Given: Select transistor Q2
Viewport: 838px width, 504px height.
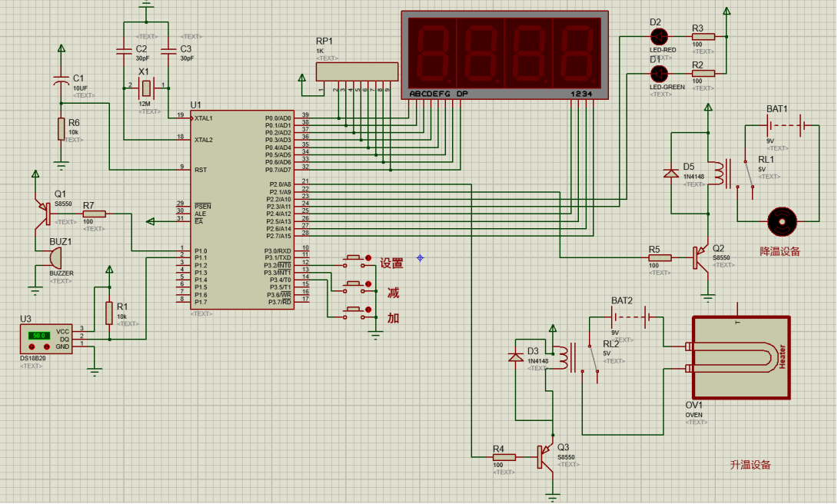Looking at the screenshot, I should [x=700, y=258].
